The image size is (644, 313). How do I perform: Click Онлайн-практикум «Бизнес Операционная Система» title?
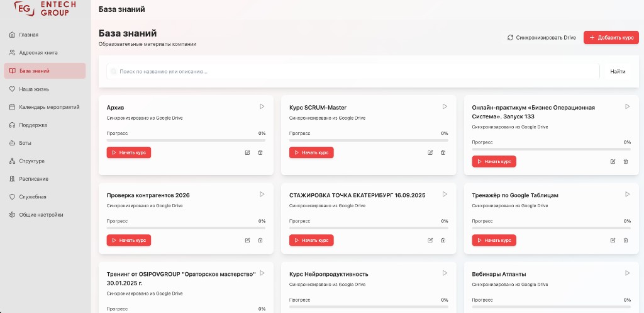click(x=533, y=112)
